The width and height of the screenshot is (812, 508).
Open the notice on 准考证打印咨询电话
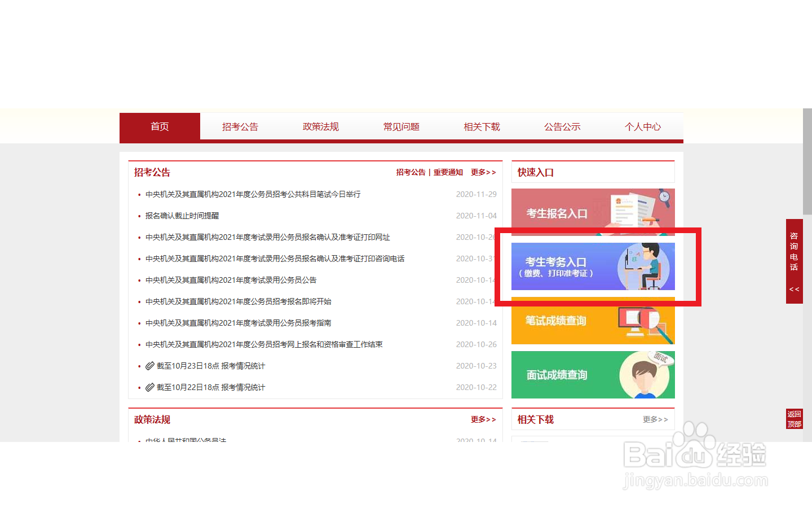[275, 259]
